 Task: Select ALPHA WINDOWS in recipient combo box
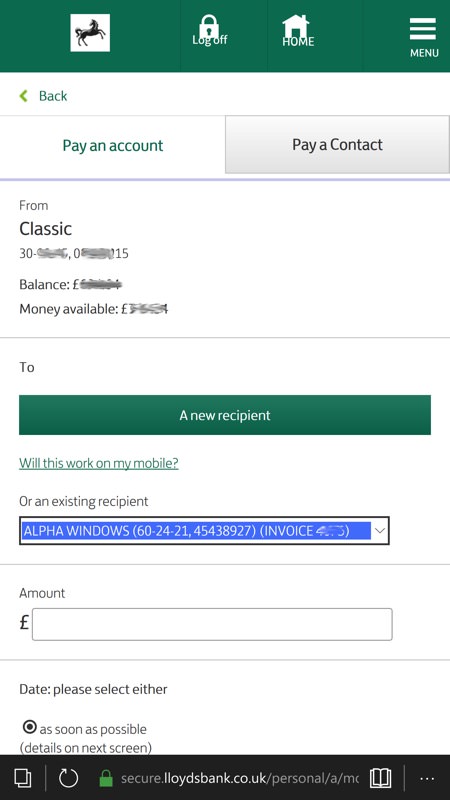pos(204,531)
